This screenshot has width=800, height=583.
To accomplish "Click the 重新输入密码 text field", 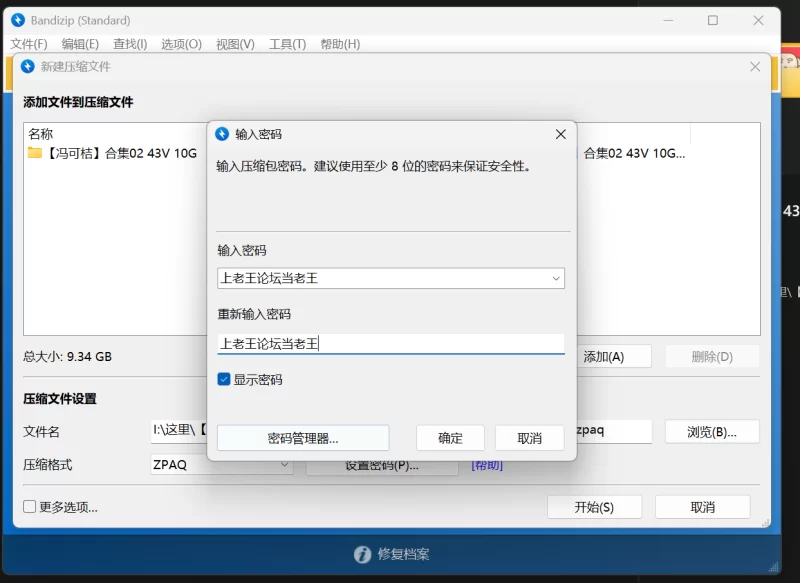I will pyautogui.click(x=391, y=344).
